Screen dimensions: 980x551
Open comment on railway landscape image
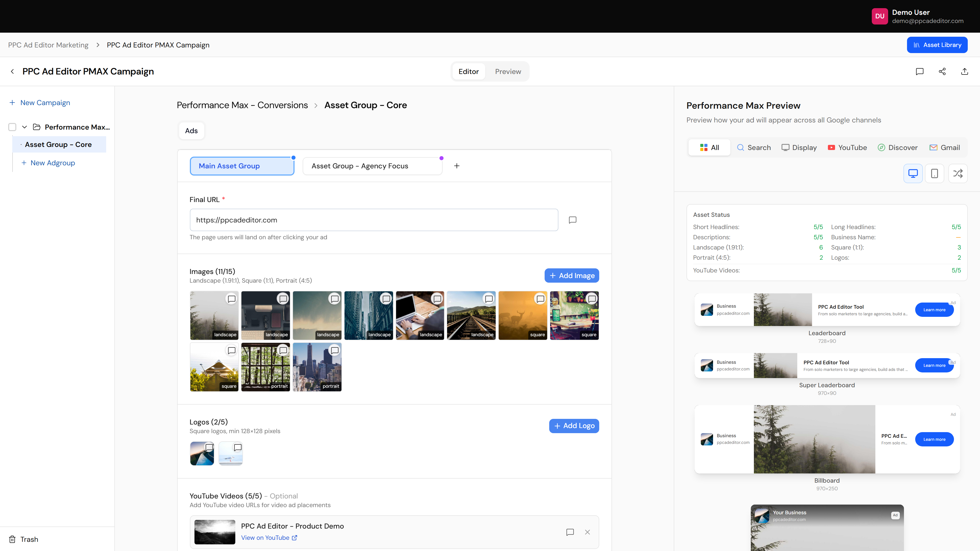pyautogui.click(x=489, y=299)
